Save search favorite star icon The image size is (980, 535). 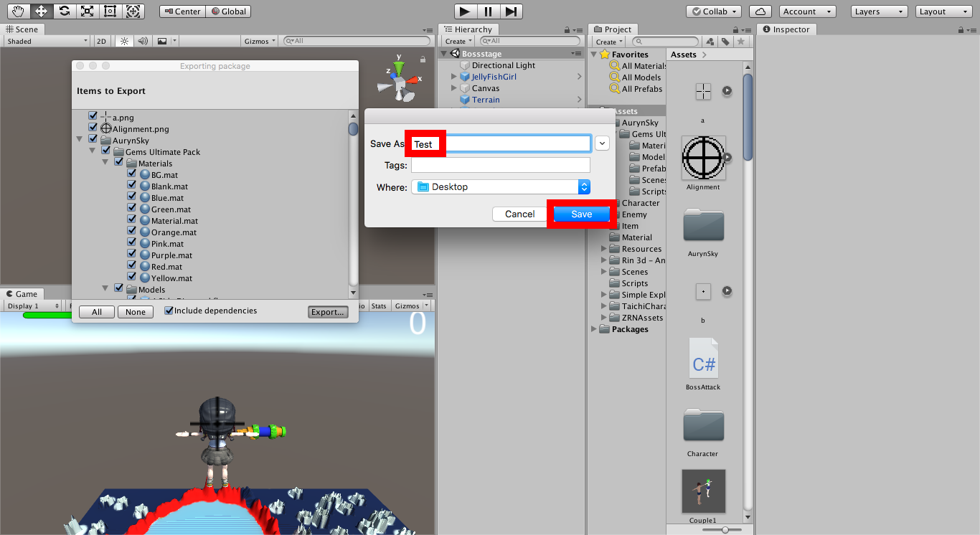pyautogui.click(x=740, y=42)
